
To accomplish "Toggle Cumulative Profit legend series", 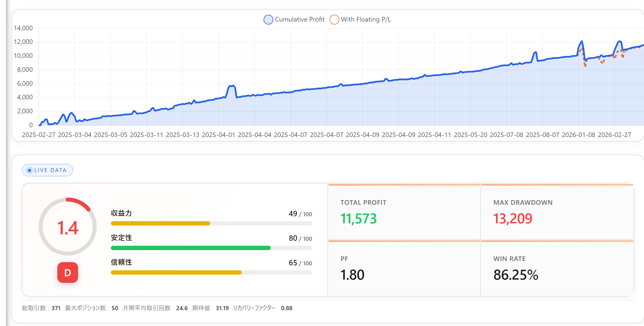I will pos(294,19).
